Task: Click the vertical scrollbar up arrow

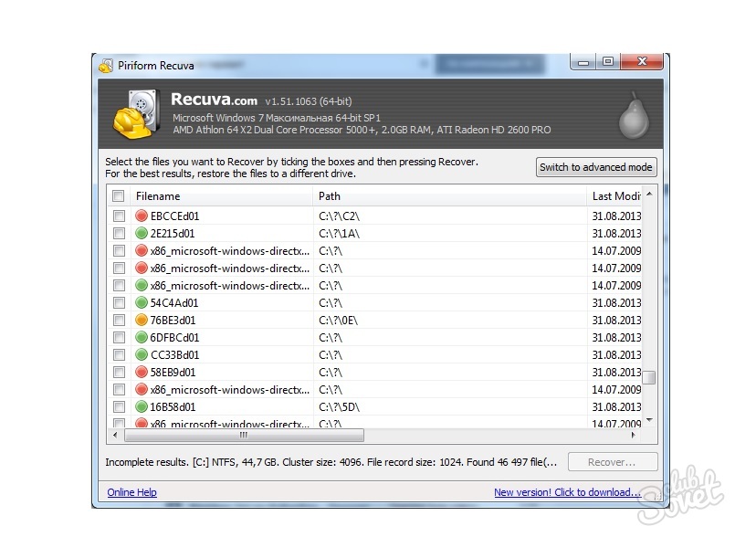Action: point(649,195)
